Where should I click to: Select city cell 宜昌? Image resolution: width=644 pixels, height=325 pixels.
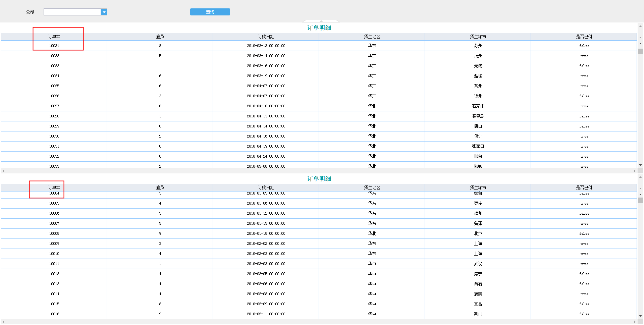click(x=478, y=304)
